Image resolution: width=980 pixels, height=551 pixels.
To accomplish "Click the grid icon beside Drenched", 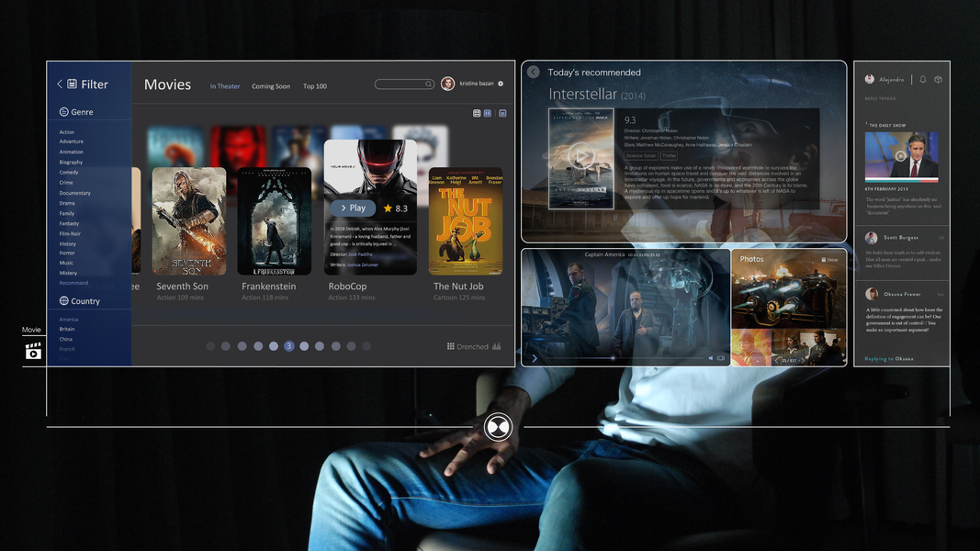I will tap(451, 346).
